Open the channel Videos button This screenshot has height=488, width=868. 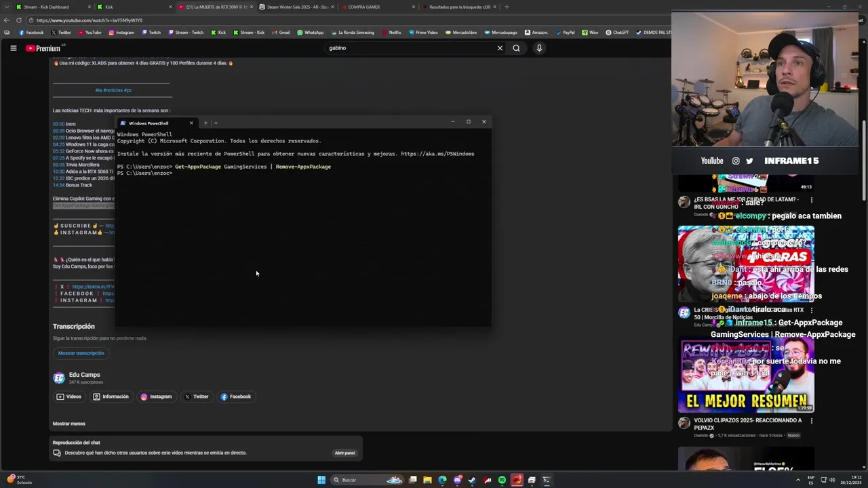[69, 396]
